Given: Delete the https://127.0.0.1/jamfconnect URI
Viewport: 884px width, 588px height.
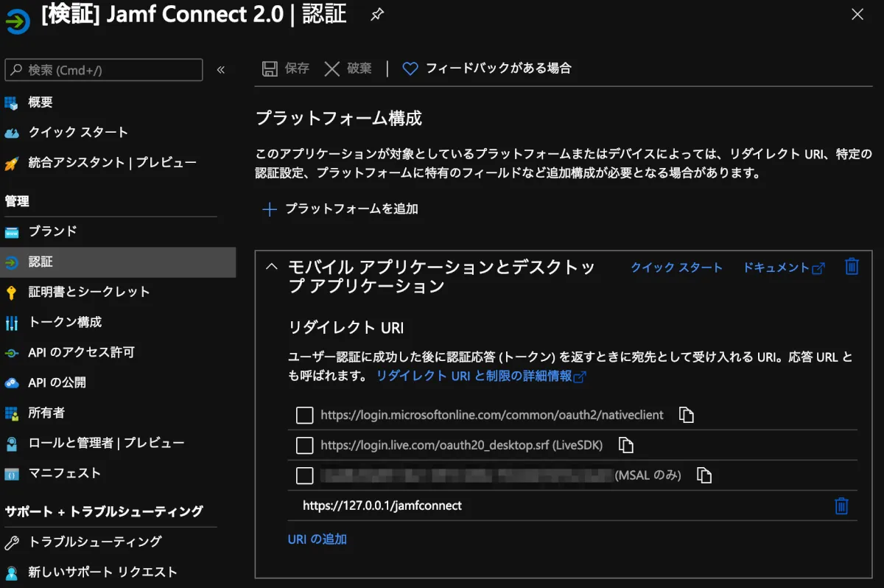Looking at the screenshot, I should coord(841,505).
